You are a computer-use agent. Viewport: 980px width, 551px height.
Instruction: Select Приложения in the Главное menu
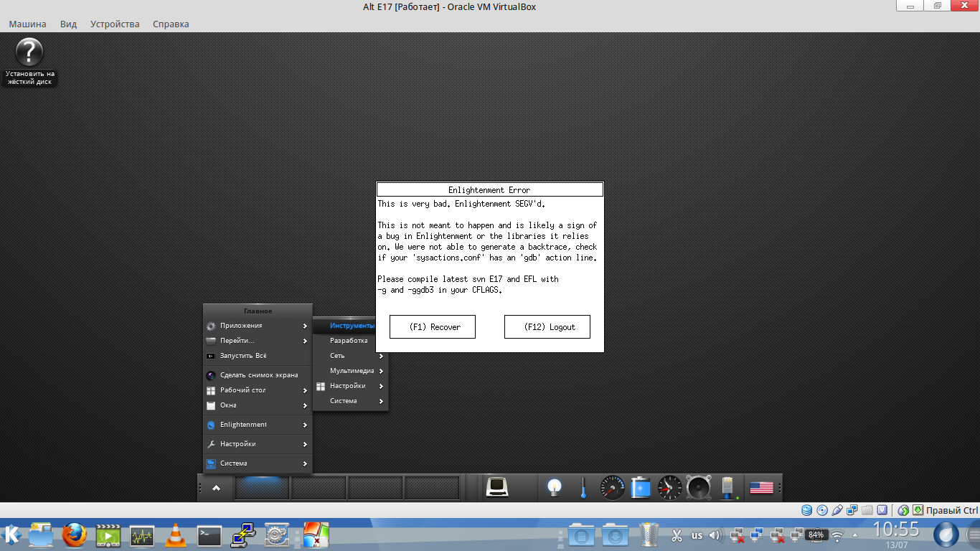258,326
